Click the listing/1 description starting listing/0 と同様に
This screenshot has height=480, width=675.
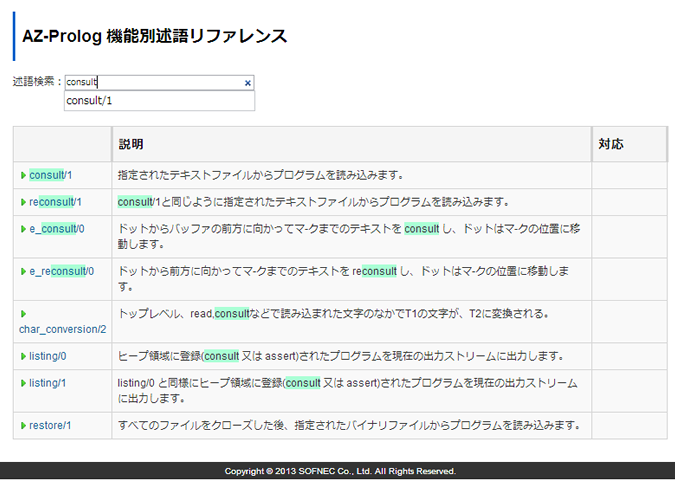click(x=347, y=391)
